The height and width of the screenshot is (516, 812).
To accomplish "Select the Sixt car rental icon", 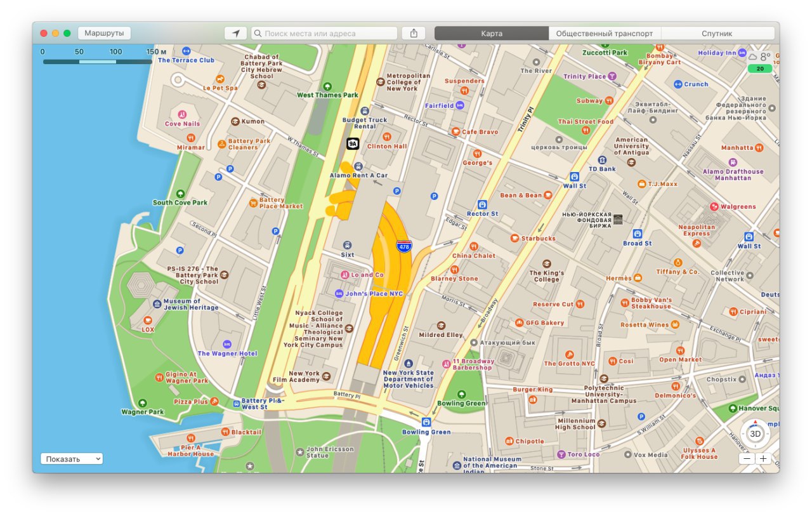I will (347, 245).
